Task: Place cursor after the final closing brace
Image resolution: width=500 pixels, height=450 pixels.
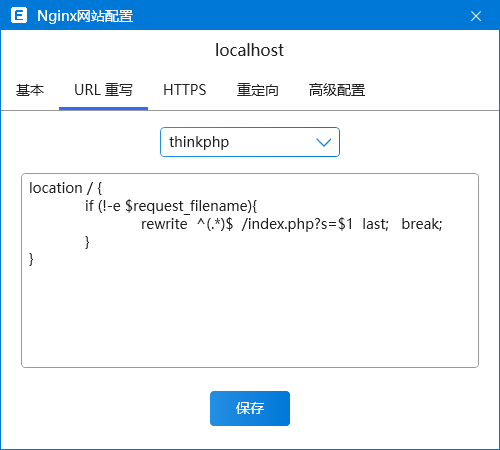Action: point(34,259)
